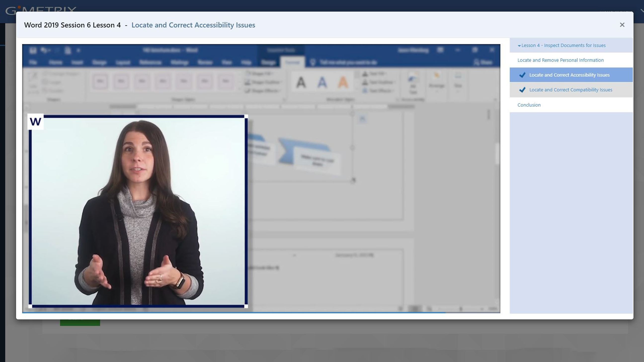This screenshot has width=644, height=362.
Task: Select Locate and Correct Accessibility Issues item
Action: [571, 75]
